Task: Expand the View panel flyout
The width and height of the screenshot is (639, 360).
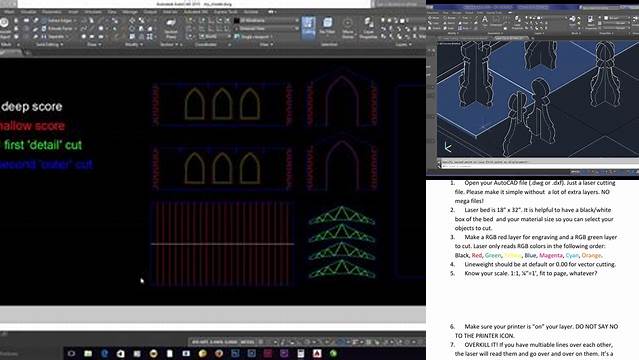Action: [266, 44]
